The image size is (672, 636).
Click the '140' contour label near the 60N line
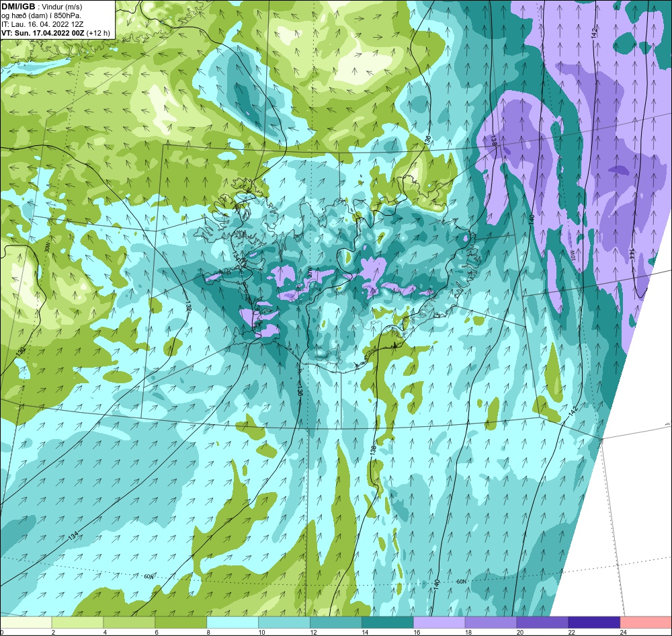tap(437, 584)
